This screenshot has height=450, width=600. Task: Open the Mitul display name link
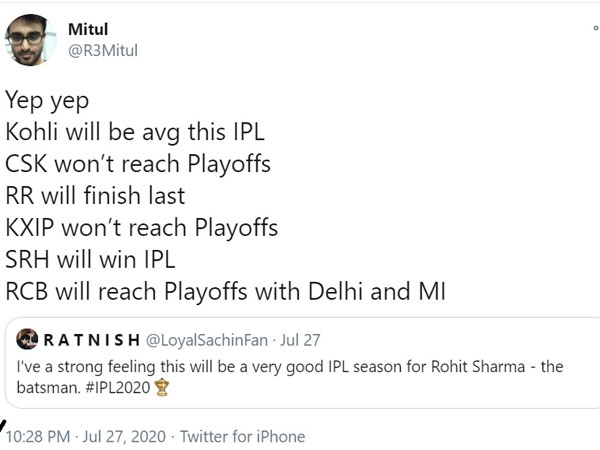click(x=88, y=31)
